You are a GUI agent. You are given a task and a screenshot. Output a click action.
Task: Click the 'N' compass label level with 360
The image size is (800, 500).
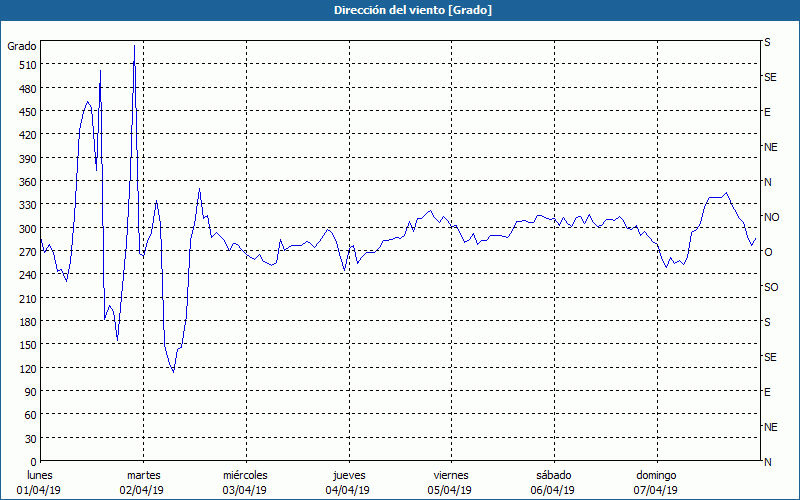pos(767,182)
